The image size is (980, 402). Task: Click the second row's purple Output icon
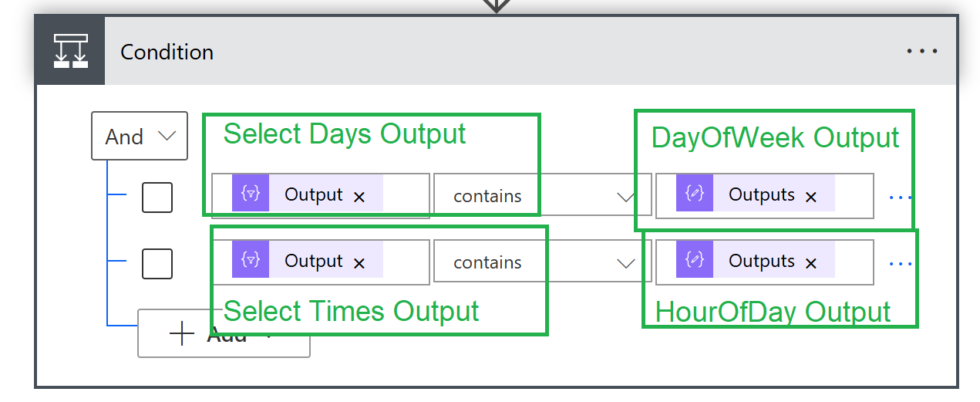click(x=251, y=262)
